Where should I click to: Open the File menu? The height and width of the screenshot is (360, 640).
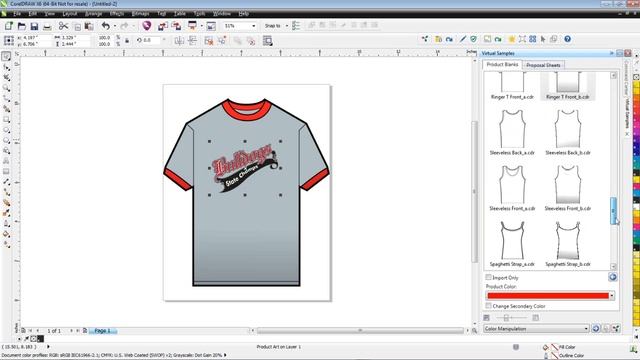17,13
